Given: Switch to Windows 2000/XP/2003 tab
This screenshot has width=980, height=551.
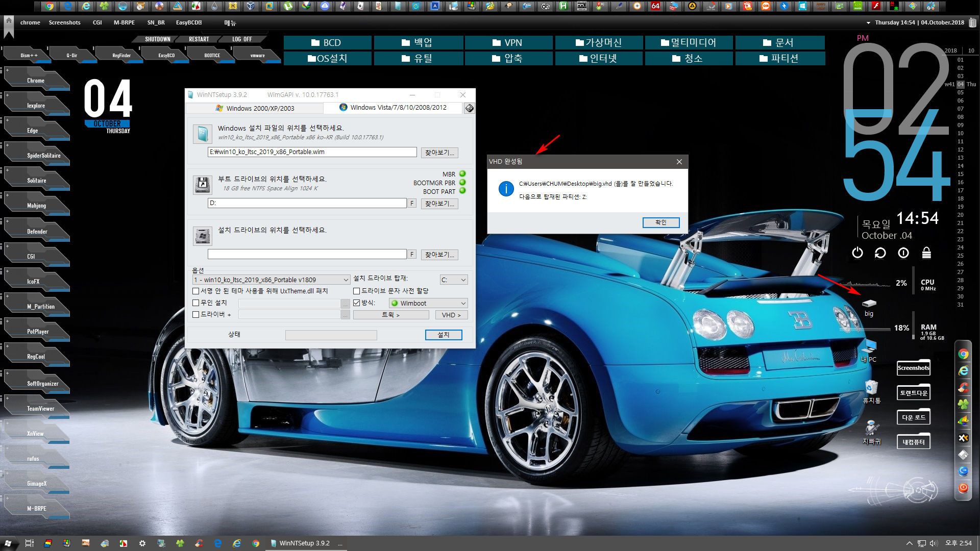Looking at the screenshot, I should pyautogui.click(x=255, y=108).
